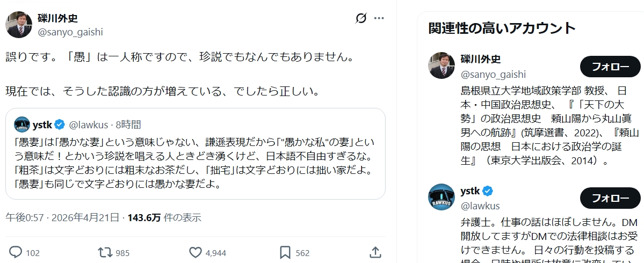Follow ystk in the relevant accounts panel
The image size is (644, 263).
click(610, 198)
